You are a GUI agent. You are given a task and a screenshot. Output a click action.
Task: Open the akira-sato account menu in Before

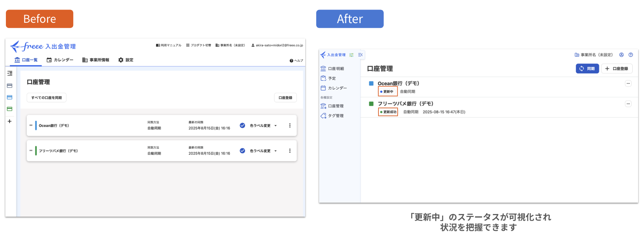[277, 45]
